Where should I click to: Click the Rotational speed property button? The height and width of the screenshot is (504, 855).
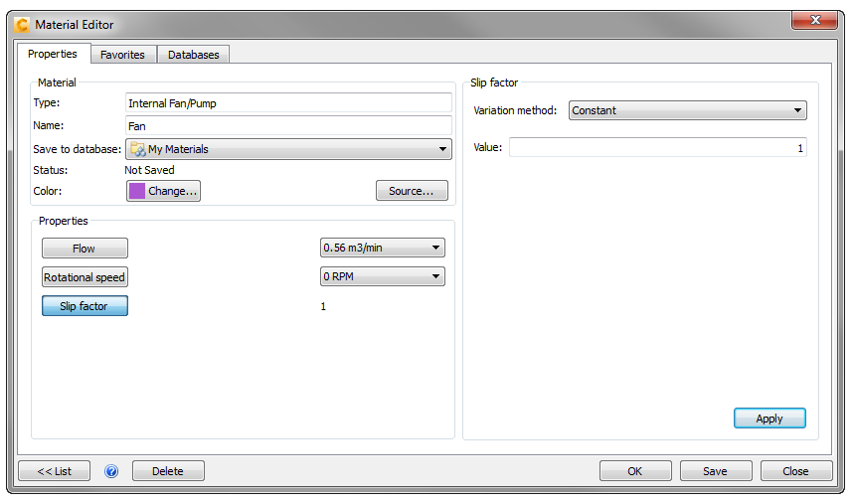click(85, 277)
